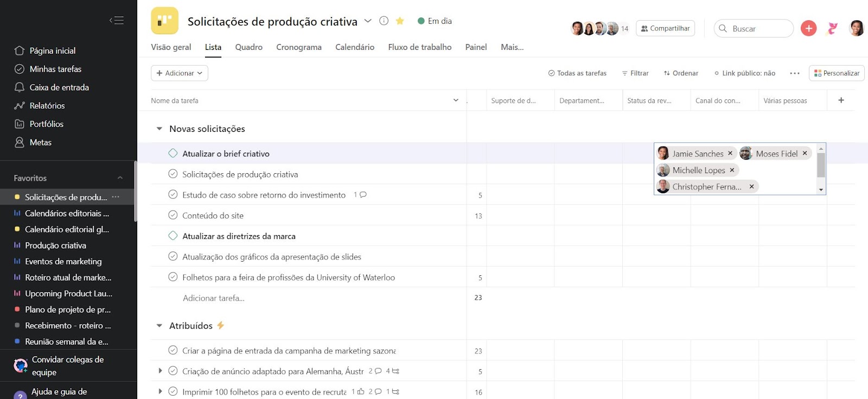Click the Compartilhar button
Image resolution: width=868 pixels, height=399 pixels.
tap(665, 28)
